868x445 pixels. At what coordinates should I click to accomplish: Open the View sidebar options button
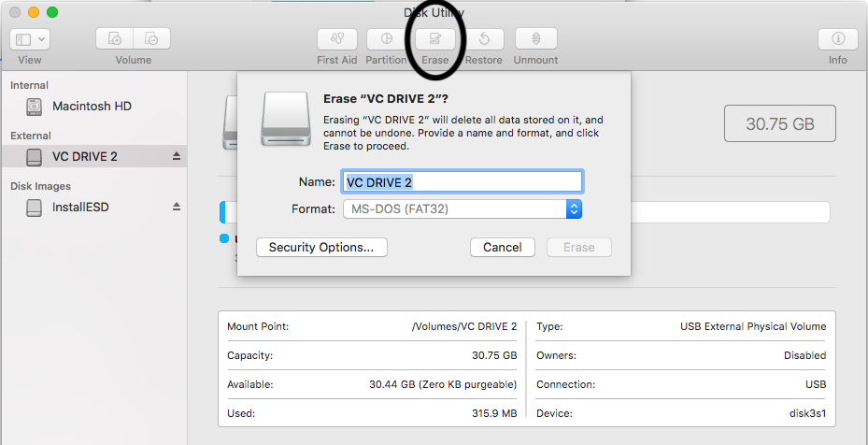tap(30, 38)
